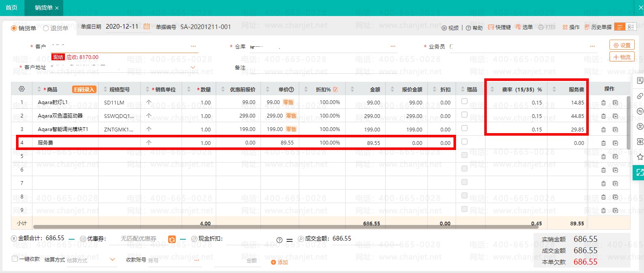This screenshot has height=273, width=644.
Task: Switch to the orange list layout view
Action: tap(620, 27)
